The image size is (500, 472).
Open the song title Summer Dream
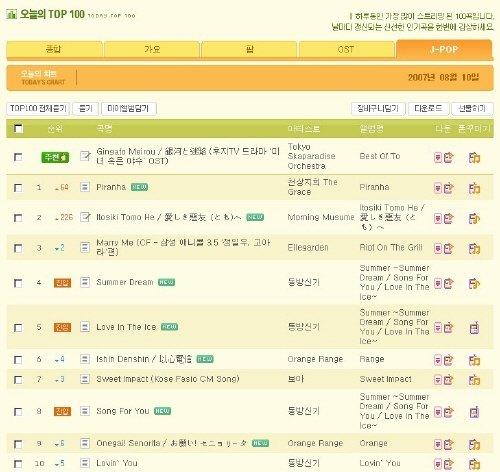[x=125, y=282]
